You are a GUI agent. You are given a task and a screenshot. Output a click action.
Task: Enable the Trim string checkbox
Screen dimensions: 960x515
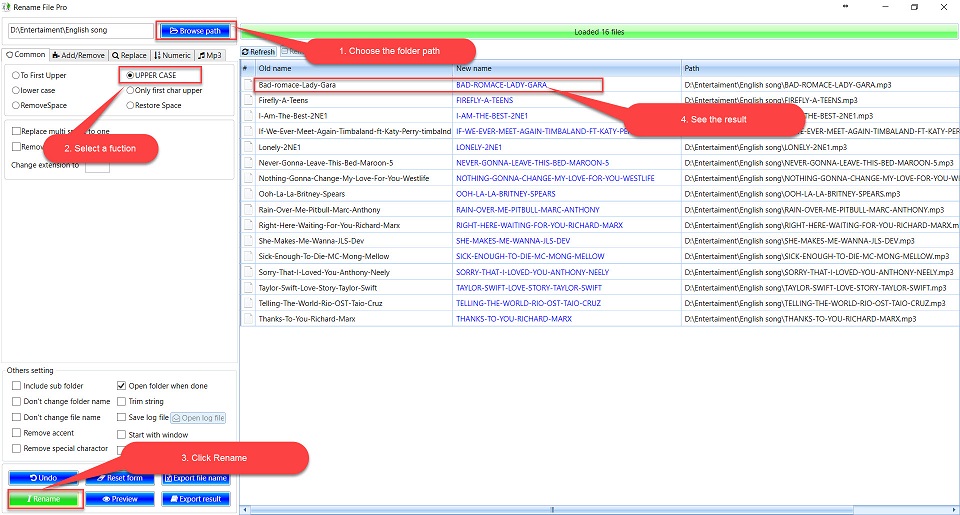pos(121,402)
